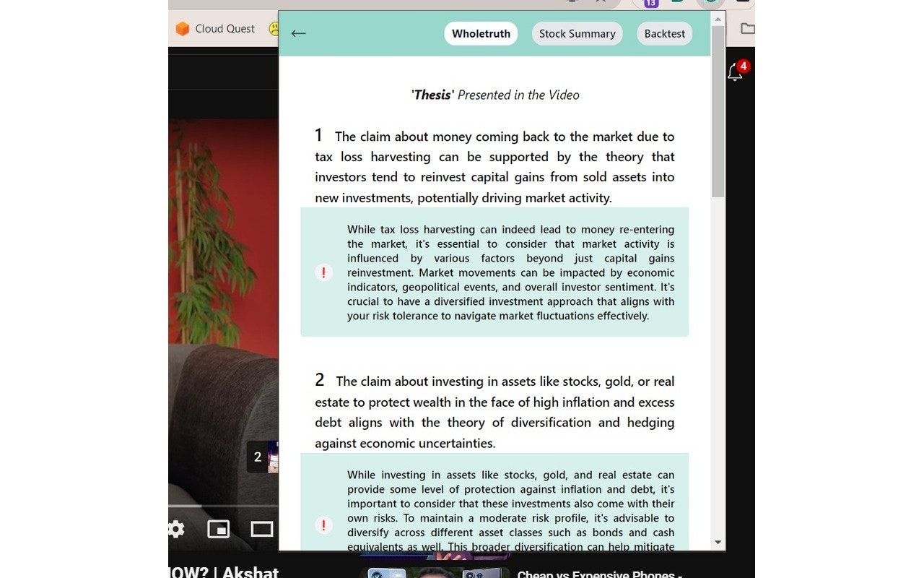The width and height of the screenshot is (924, 578).
Task: Click the video progress bar
Action: (223, 506)
